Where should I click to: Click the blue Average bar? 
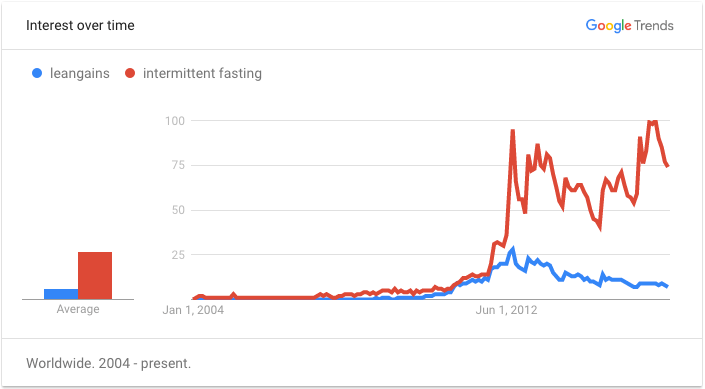click(61, 294)
